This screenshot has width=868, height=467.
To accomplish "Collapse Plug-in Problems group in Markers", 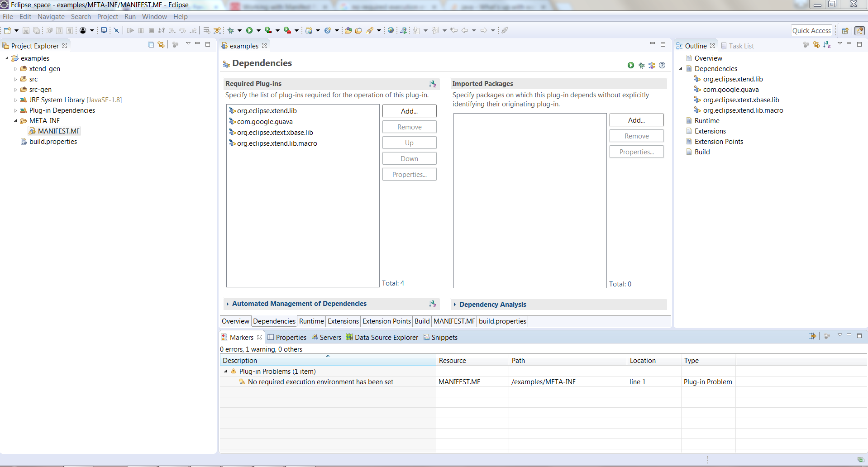I will [x=225, y=372].
